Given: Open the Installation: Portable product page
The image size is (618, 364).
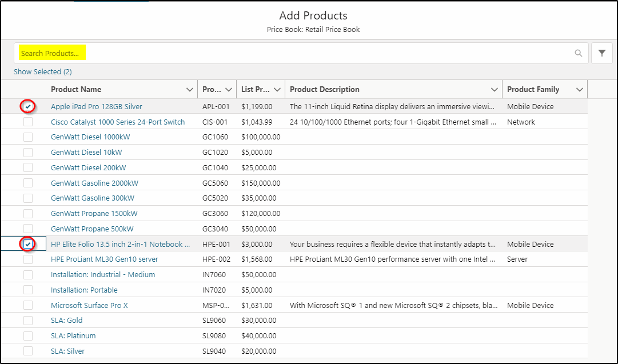Looking at the screenshot, I should click(83, 290).
